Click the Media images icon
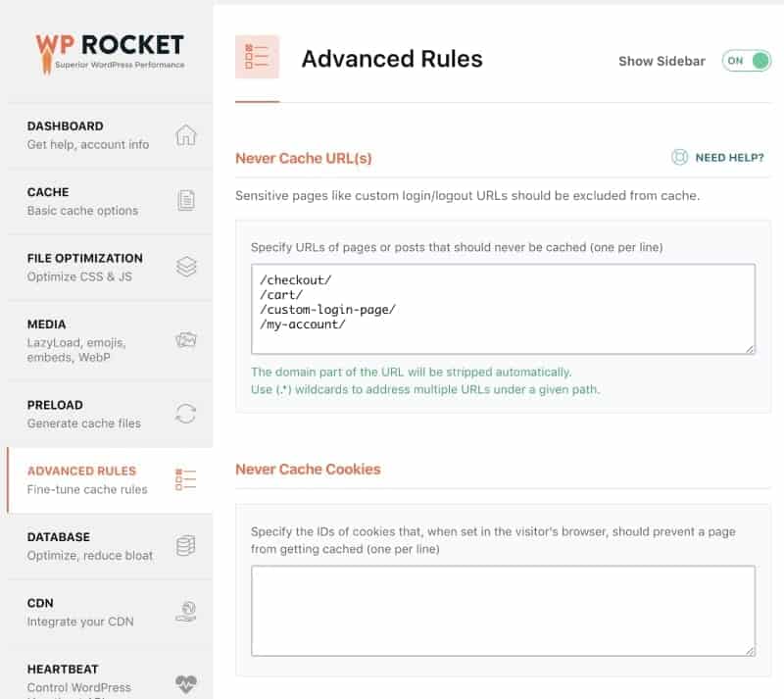This screenshot has width=784, height=699. click(186, 341)
